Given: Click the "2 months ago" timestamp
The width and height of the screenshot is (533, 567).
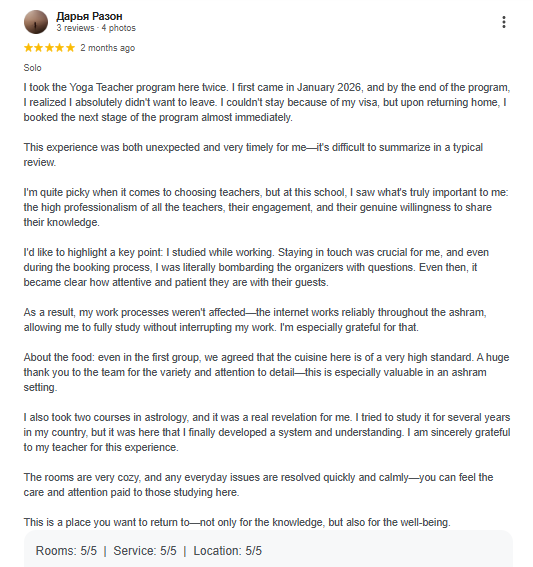Looking at the screenshot, I should tap(107, 48).
